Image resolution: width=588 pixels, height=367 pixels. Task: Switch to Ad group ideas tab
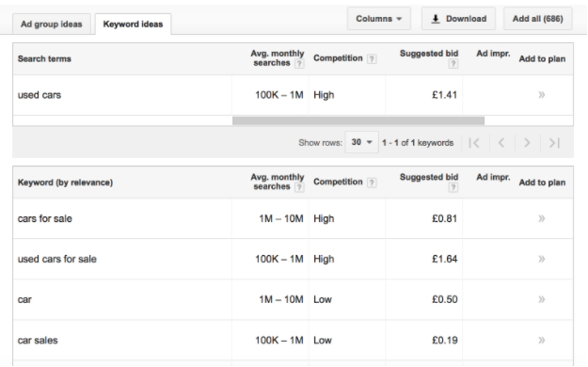(52, 24)
